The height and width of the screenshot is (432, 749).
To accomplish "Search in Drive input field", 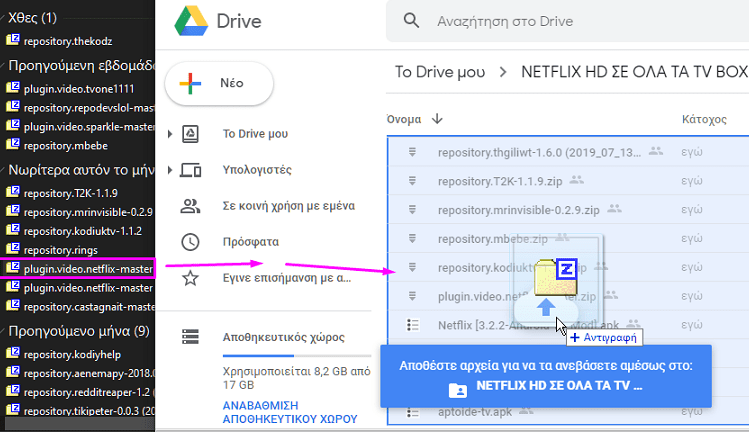I will click(567, 21).
